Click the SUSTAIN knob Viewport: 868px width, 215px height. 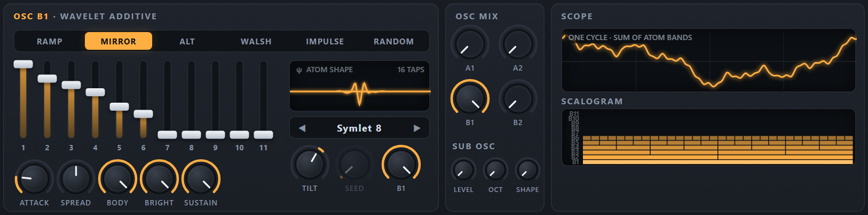pyautogui.click(x=201, y=179)
